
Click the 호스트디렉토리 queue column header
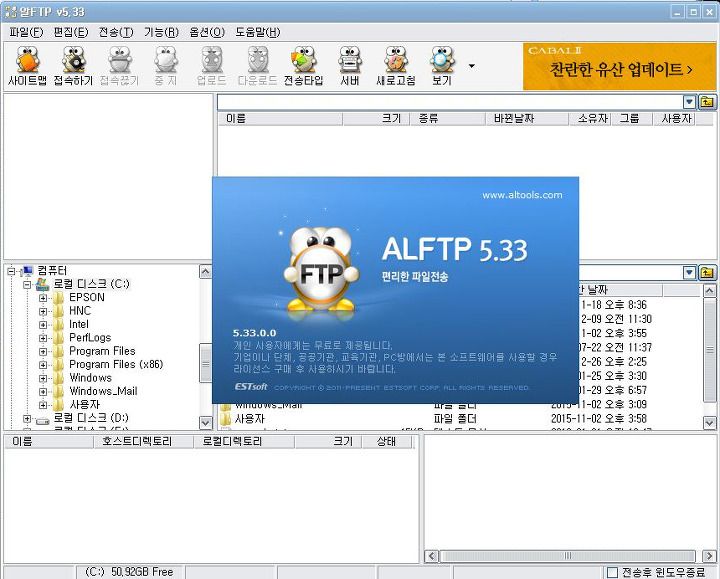143,442
